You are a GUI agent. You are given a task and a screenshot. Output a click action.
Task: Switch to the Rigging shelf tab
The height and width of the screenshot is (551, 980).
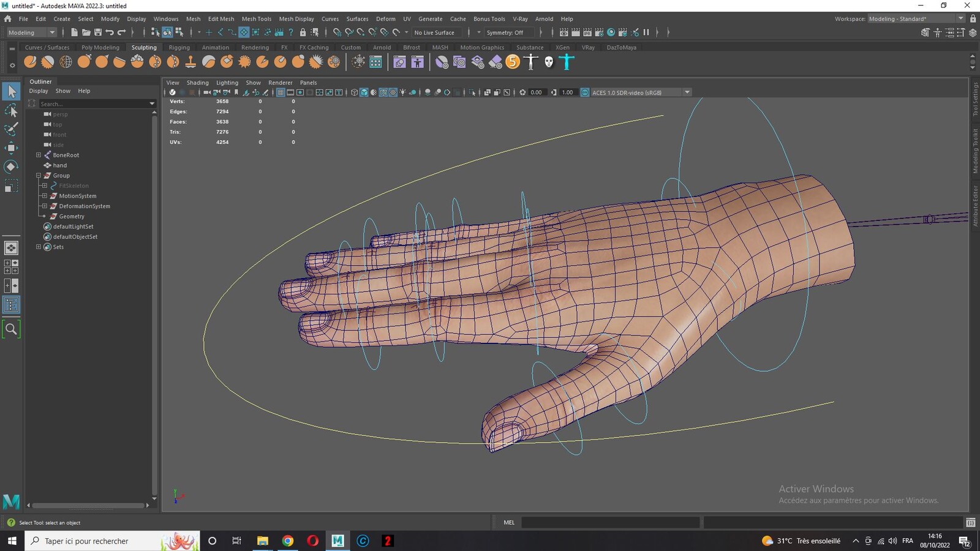click(x=179, y=47)
